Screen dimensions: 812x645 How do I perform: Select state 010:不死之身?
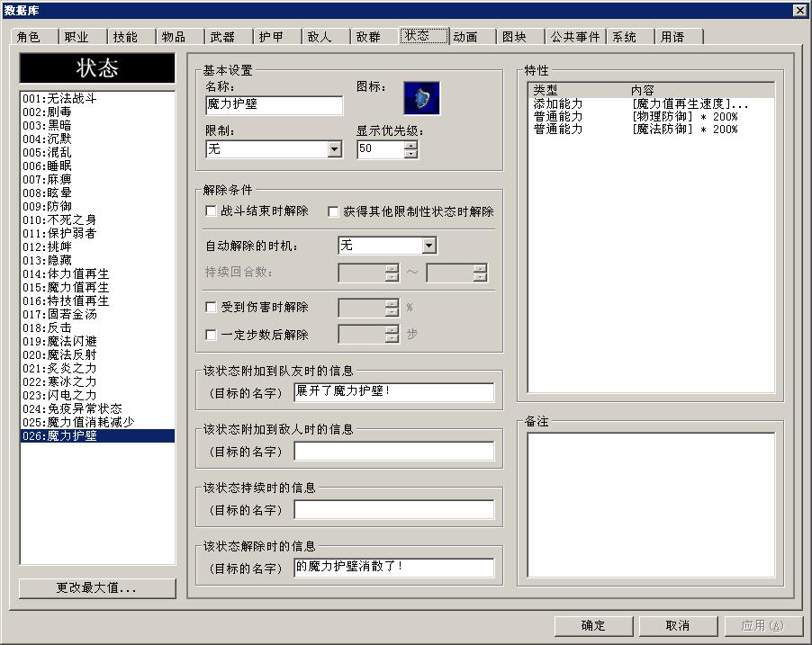(x=97, y=219)
